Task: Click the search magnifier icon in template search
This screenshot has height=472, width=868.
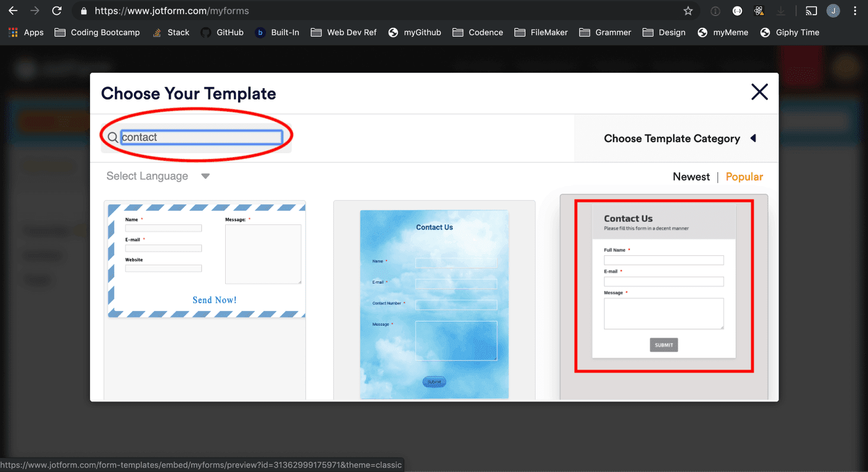Action: [112, 137]
